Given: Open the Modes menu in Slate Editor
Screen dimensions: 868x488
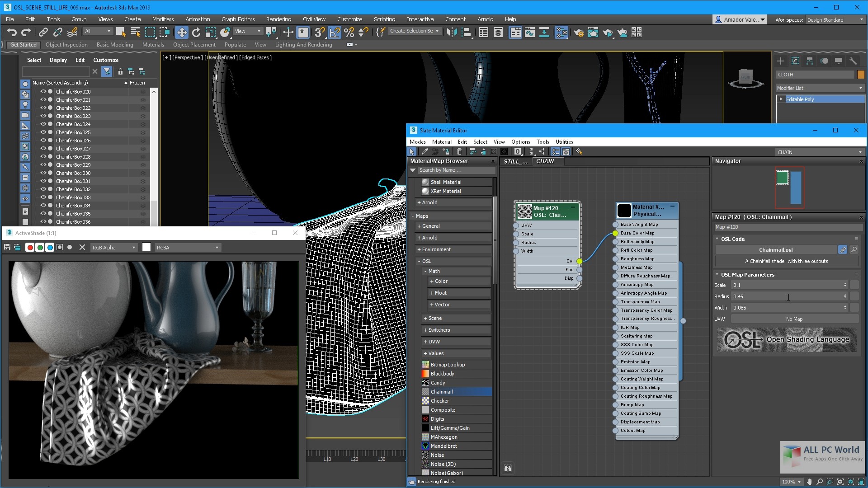Looking at the screenshot, I should point(417,141).
